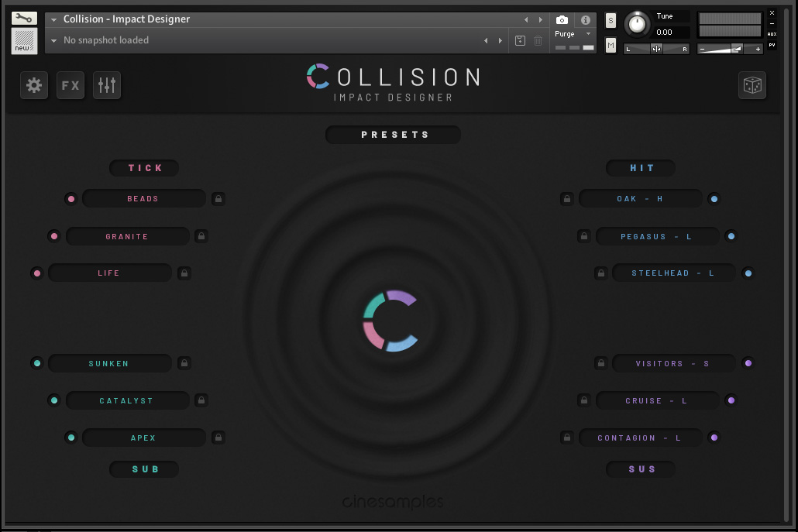Open the BEADS sound selector

tap(144, 199)
